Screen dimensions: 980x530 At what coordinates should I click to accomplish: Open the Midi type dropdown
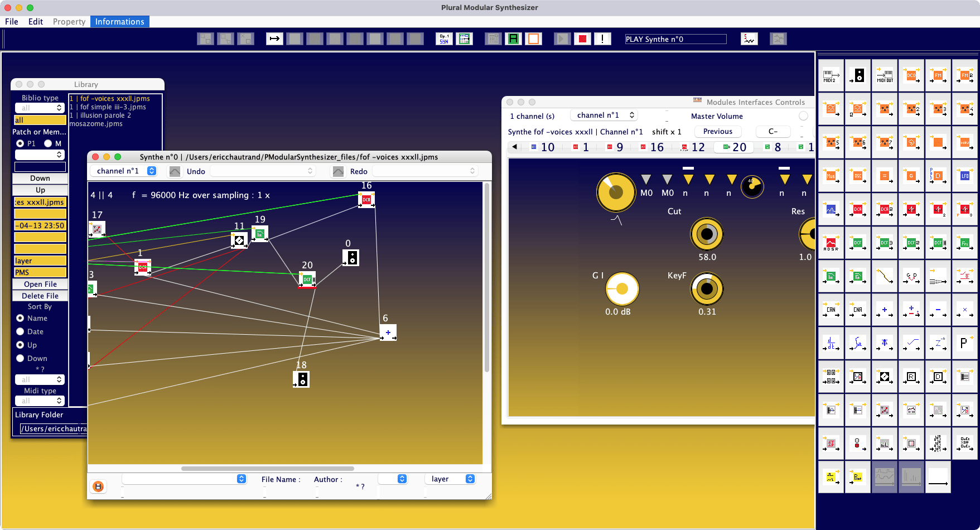(40, 401)
